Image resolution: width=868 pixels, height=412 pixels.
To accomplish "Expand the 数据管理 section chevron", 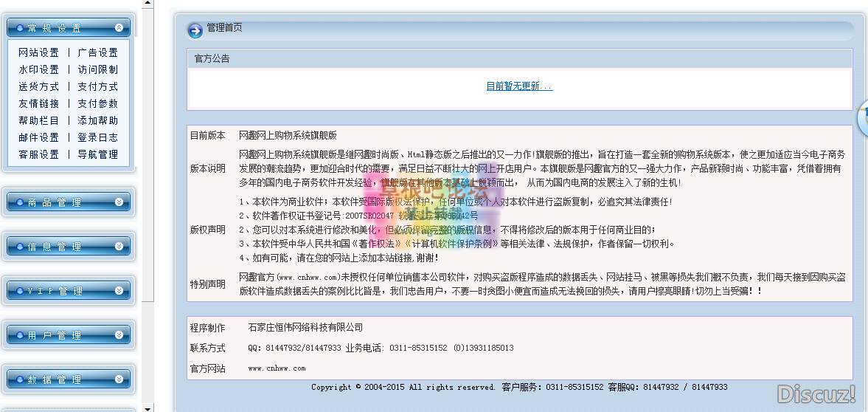I will click(119, 380).
